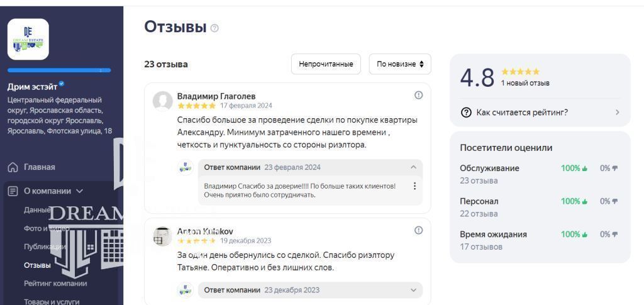Open report icon on Anton Kulakov review

tap(418, 230)
